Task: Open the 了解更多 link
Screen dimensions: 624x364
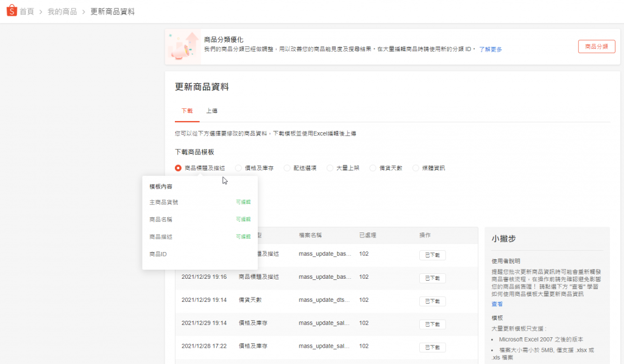Action: pos(490,49)
